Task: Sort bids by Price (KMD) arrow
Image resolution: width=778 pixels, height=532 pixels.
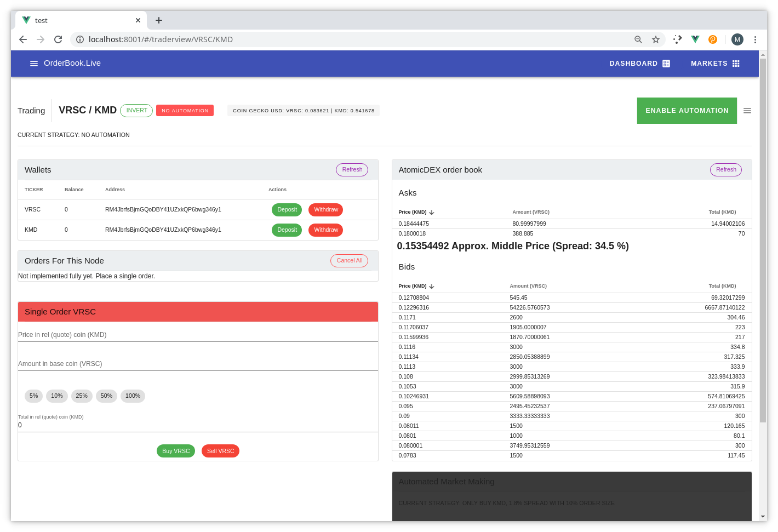Action: pyautogui.click(x=432, y=287)
